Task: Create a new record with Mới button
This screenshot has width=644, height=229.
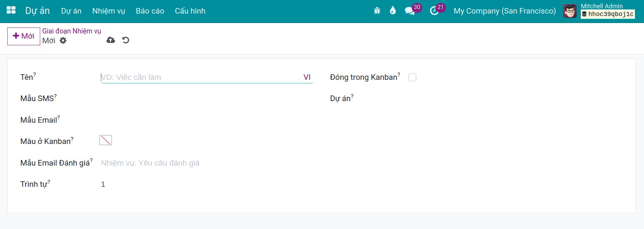Action: click(x=24, y=36)
